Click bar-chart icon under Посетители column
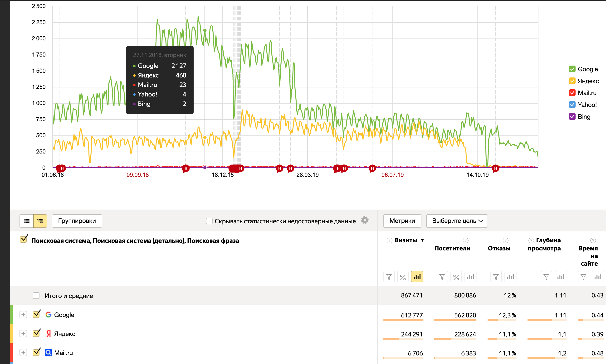This screenshot has width=606, height=364. click(x=470, y=277)
